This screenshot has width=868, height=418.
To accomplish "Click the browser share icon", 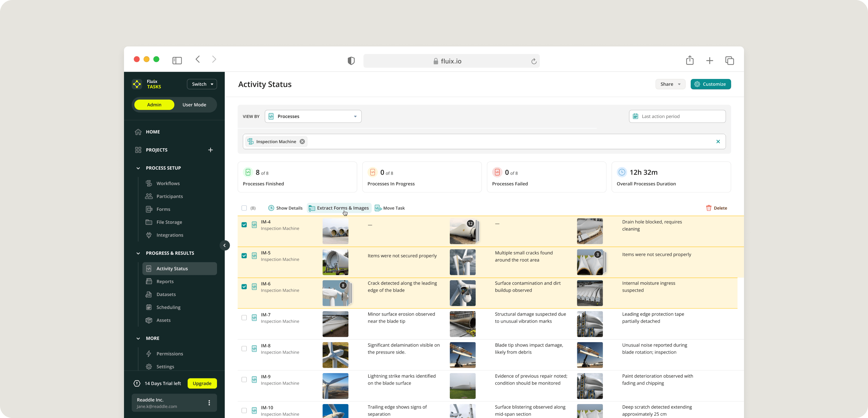I will click(690, 61).
